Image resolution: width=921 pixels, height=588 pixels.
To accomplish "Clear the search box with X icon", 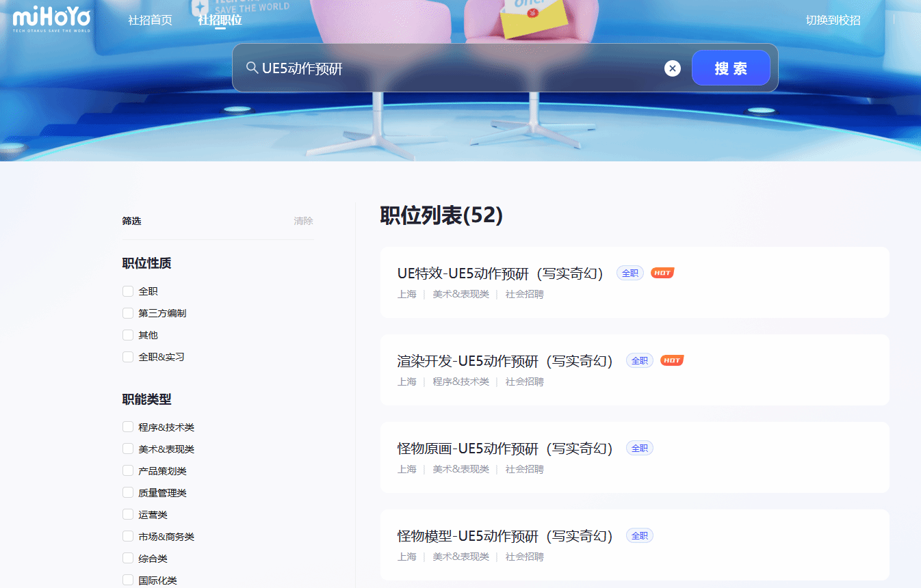I will tap(672, 68).
